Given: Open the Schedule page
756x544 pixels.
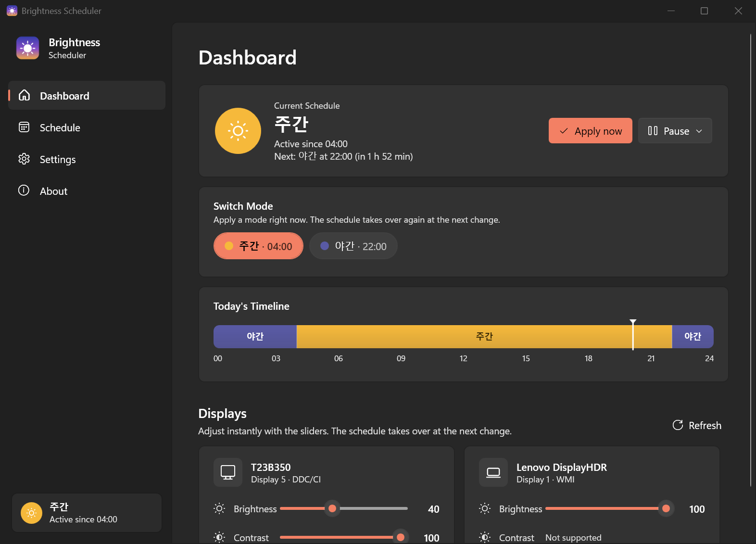Looking at the screenshot, I should click(x=87, y=127).
